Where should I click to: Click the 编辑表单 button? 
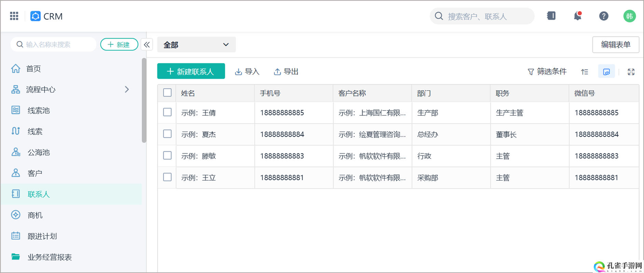pos(616,45)
